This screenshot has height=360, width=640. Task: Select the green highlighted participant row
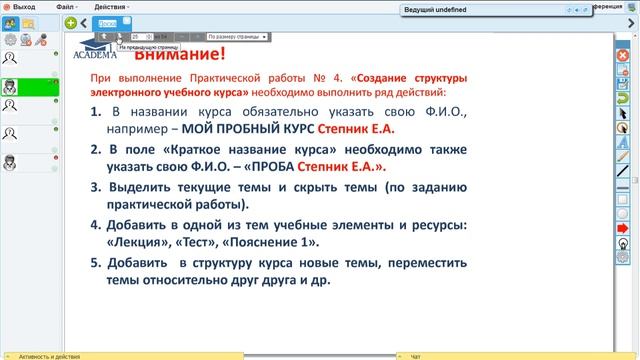click(30, 87)
